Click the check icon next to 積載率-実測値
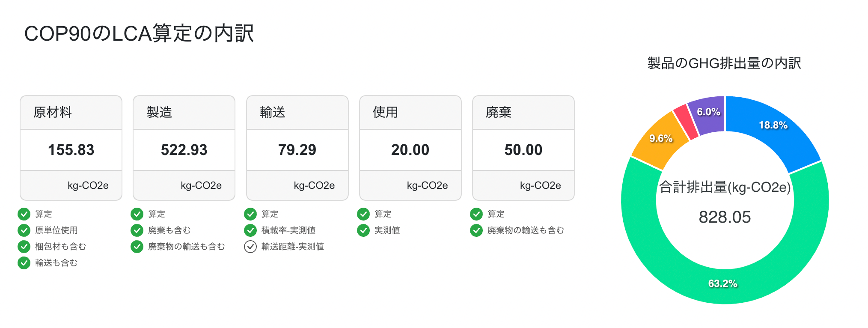Image resolution: width=868 pixels, height=328 pixels. (250, 230)
